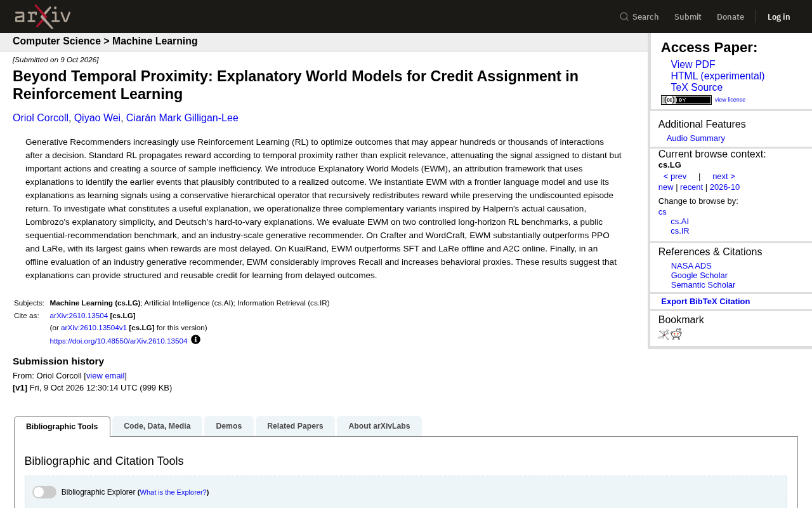Click the view email link
812x508 pixels.
tap(105, 376)
